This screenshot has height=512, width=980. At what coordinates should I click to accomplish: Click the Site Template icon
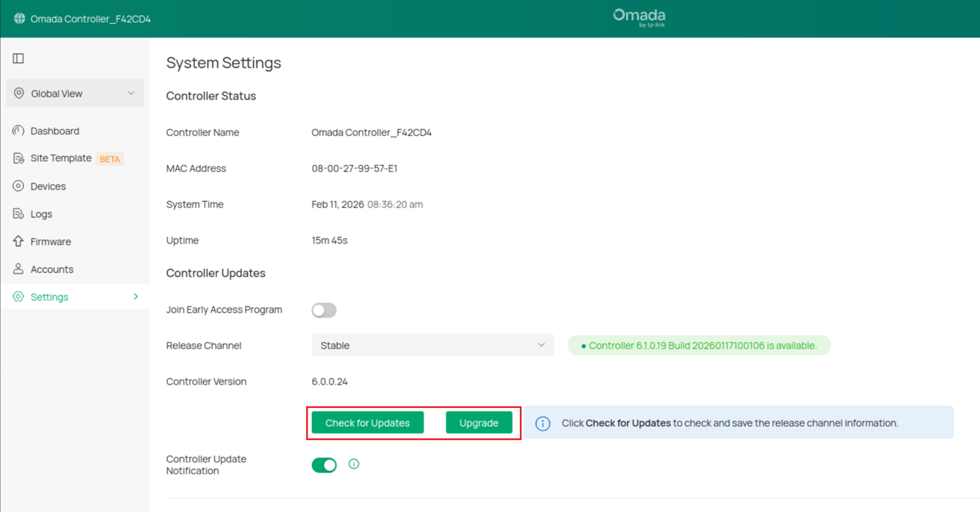pyautogui.click(x=18, y=159)
